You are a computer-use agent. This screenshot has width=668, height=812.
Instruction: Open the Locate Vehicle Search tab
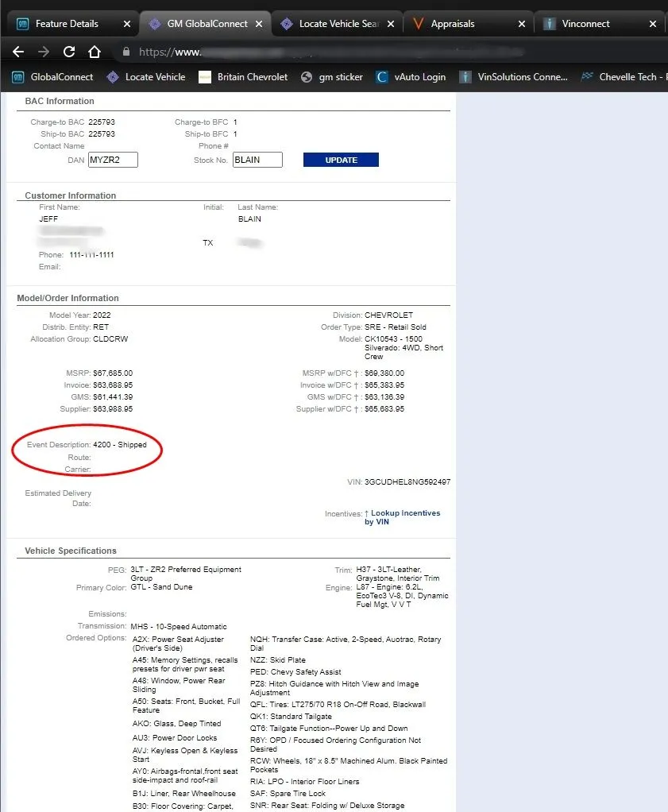[x=338, y=24]
